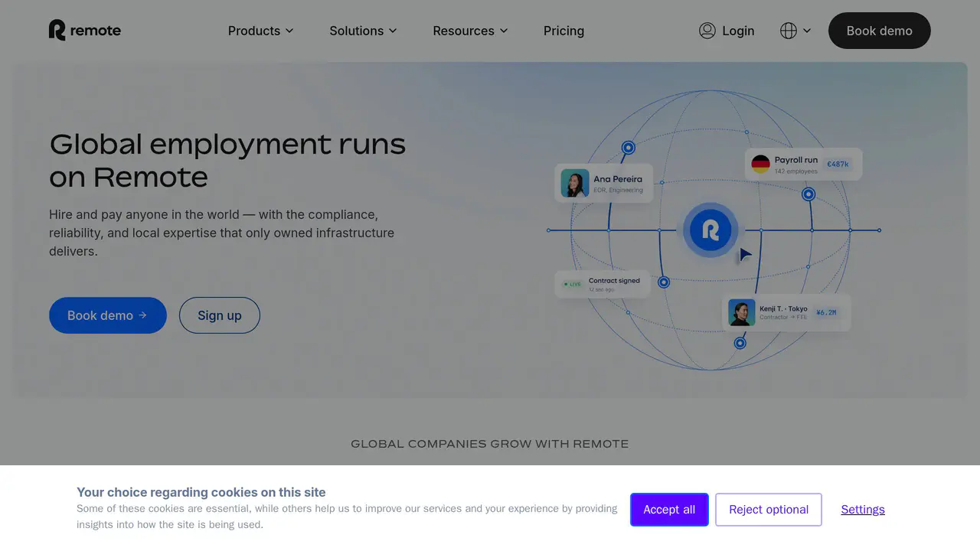Expand the language selector chevron
This screenshot has width=980, height=551.
pos(807,31)
